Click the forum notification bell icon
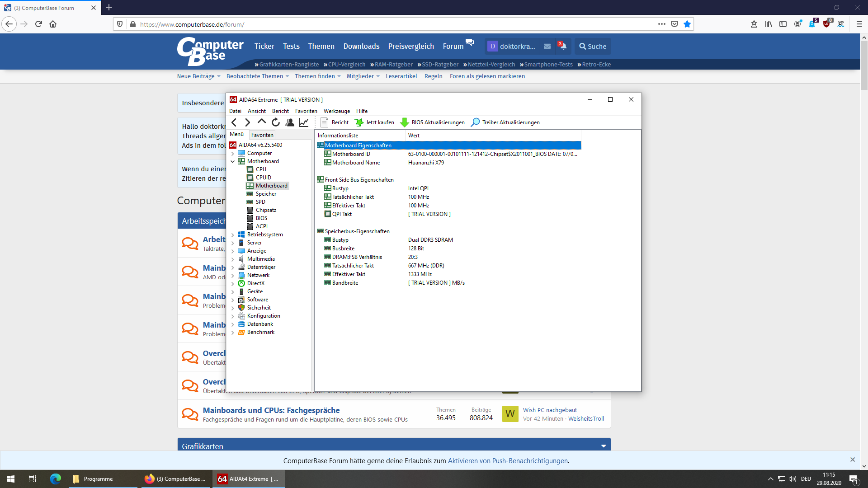The width and height of the screenshot is (868, 488). 563,46
